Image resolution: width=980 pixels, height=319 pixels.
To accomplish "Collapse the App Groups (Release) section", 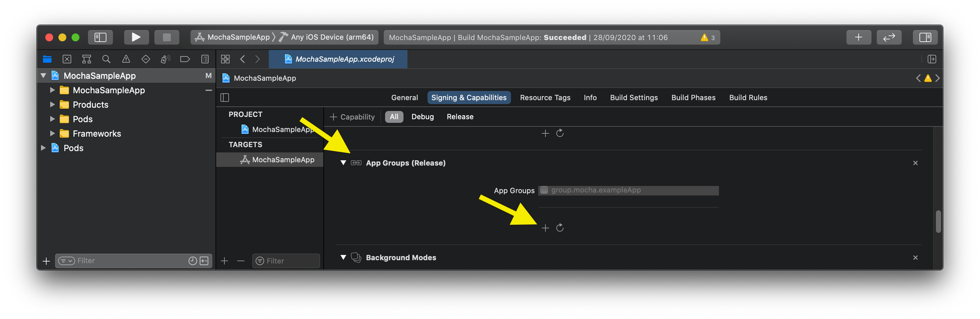I will coord(343,163).
